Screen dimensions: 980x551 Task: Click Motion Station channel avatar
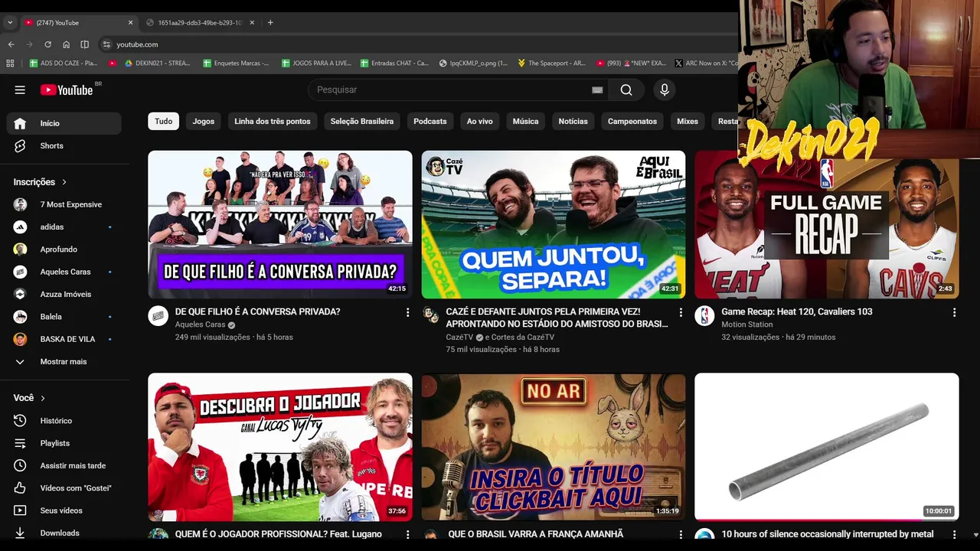coord(704,315)
